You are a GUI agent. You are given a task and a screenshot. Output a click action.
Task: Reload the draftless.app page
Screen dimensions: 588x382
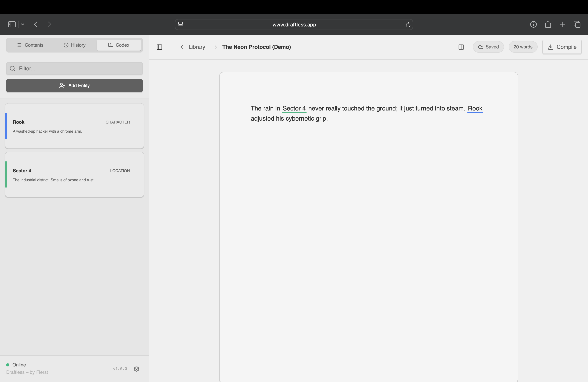[408, 25]
